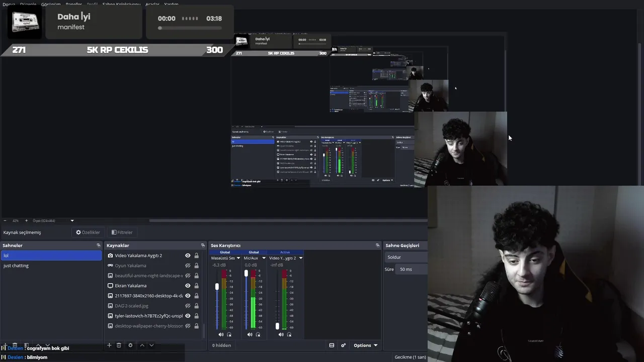Hide the Ekran Yakalama source
The height and width of the screenshot is (362, 644).
(x=188, y=286)
